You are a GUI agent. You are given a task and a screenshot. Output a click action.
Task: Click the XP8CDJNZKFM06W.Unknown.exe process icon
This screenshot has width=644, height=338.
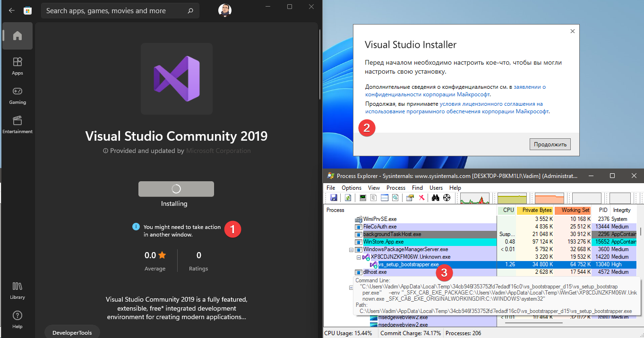366,257
